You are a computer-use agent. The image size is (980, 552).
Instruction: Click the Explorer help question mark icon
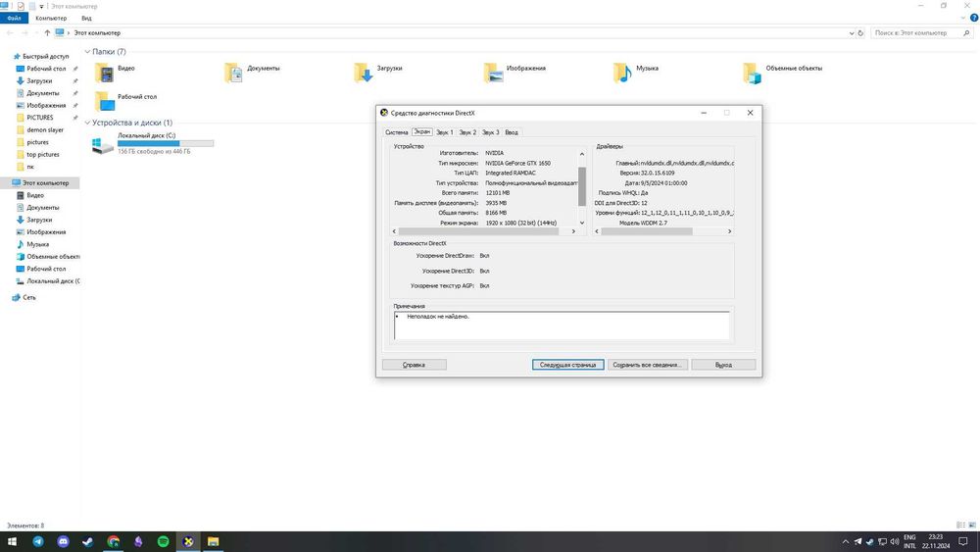(x=974, y=18)
